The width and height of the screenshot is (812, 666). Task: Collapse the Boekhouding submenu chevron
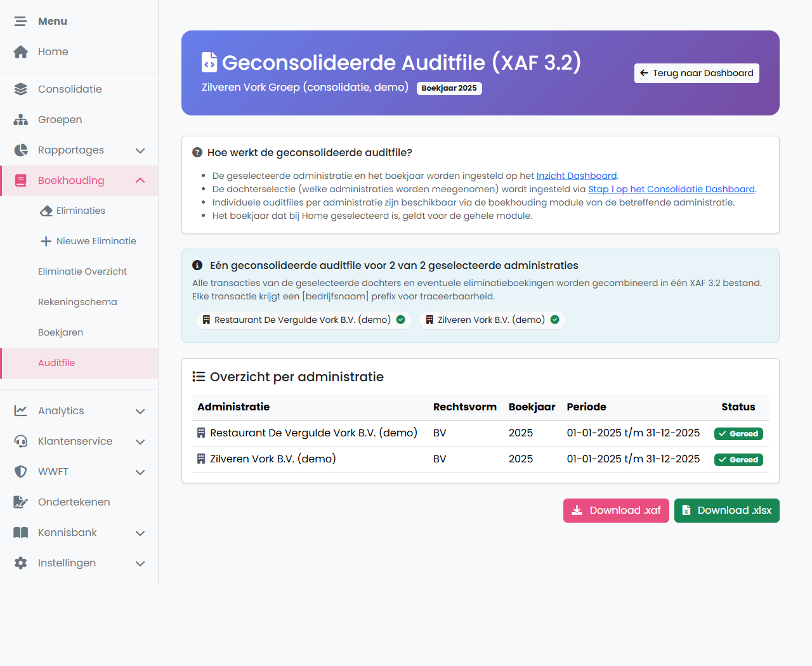(x=140, y=181)
